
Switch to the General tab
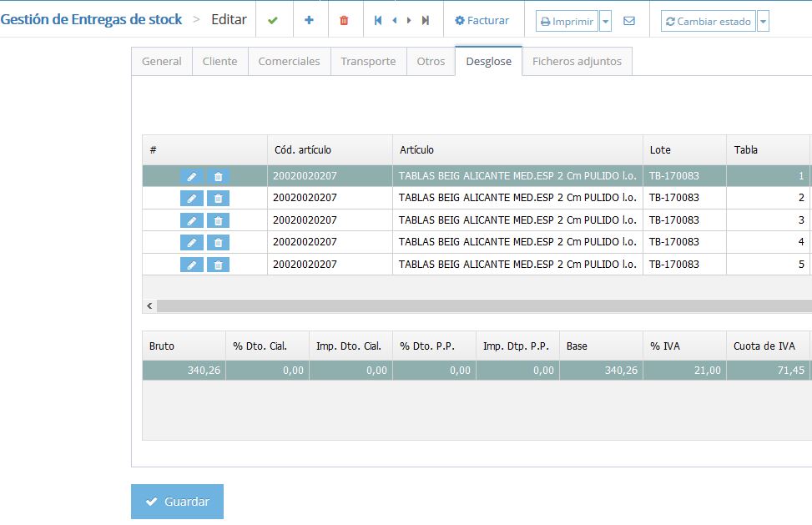click(x=162, y=61)
